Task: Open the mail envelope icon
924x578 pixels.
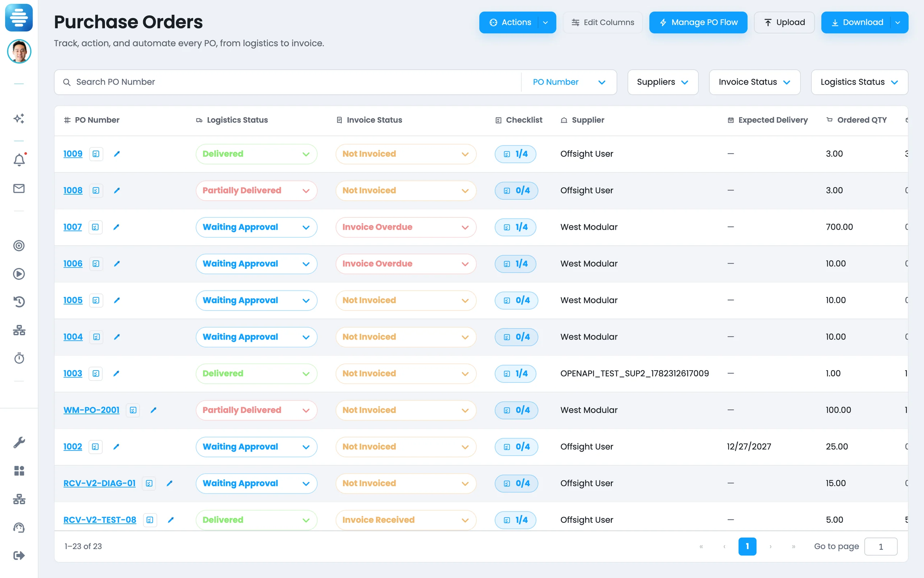Action: tap(19, 189)
